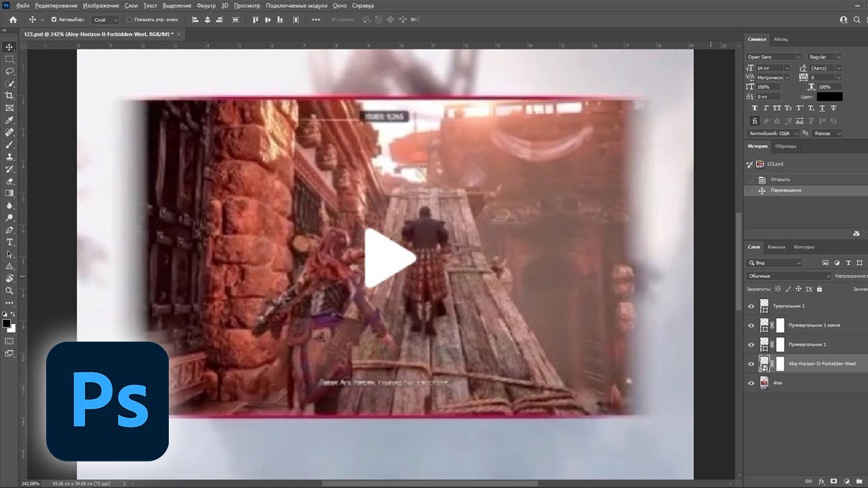
Task: Filter layers by pixel layer type
Action: click(x=825, y=262)
